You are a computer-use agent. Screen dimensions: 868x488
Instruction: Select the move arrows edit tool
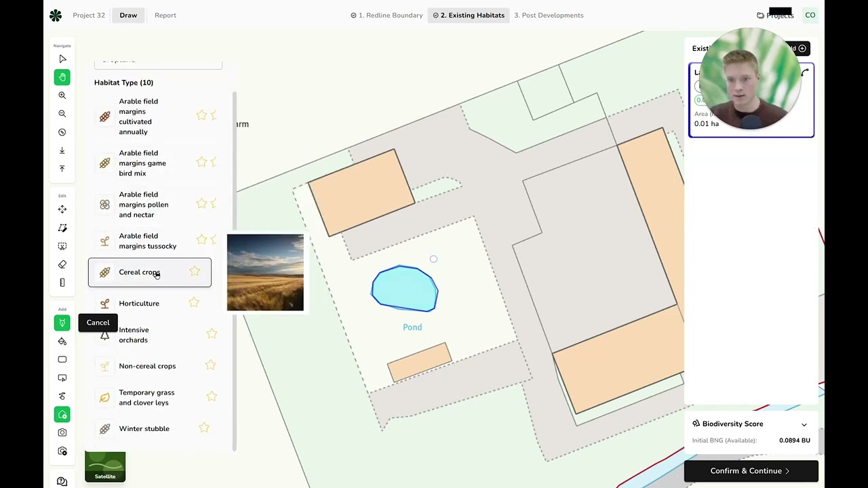(62, 209)
